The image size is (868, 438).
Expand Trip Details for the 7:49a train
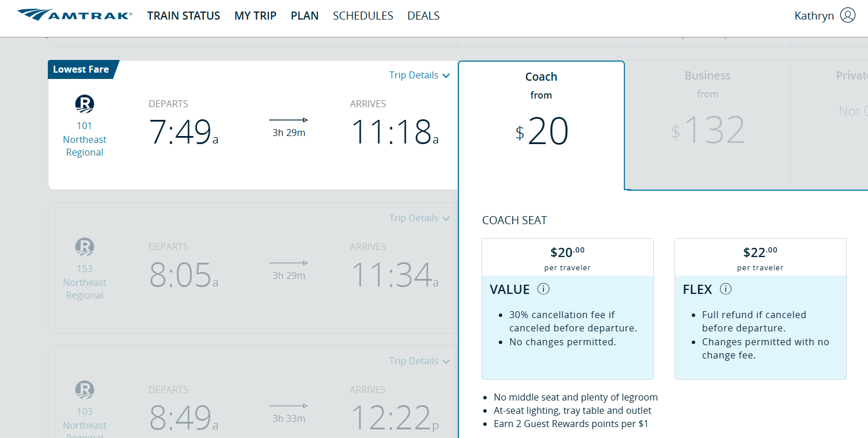(x=419, y=75)
